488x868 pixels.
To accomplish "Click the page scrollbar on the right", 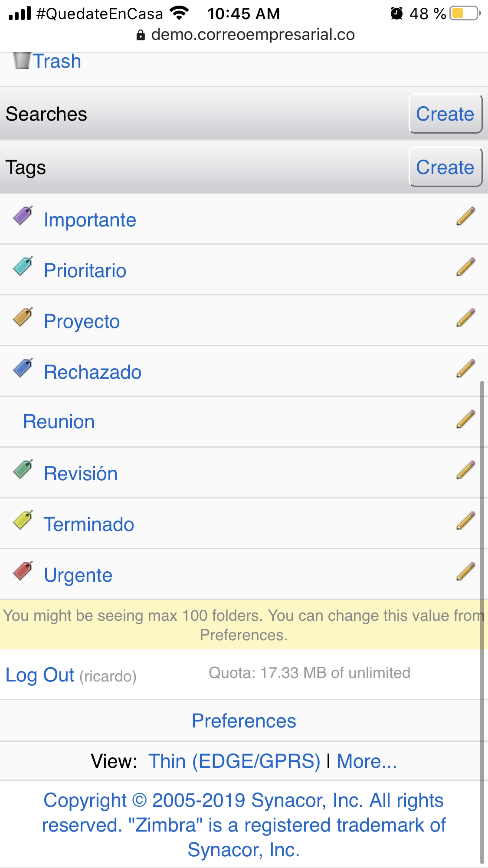I will (482, 607).
